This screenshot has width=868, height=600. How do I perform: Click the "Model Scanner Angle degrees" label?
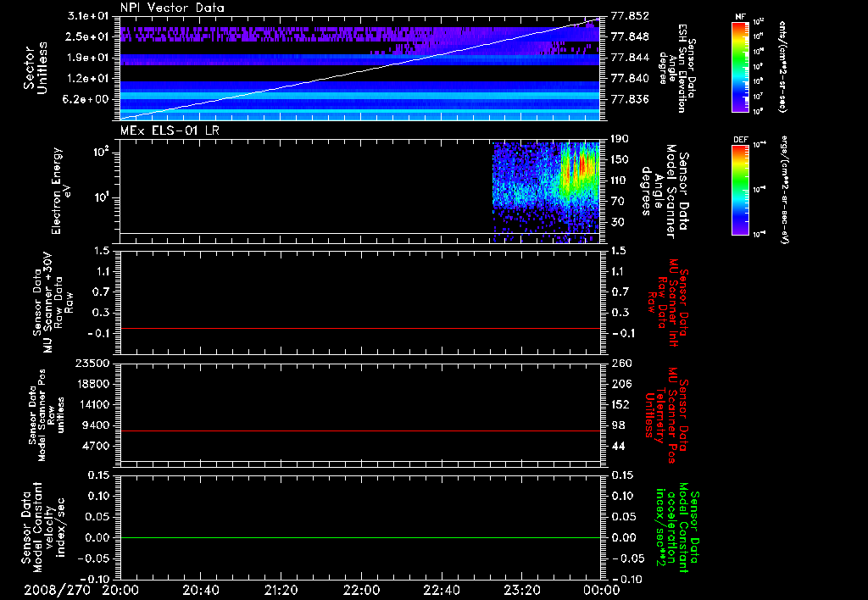(665, 192)
